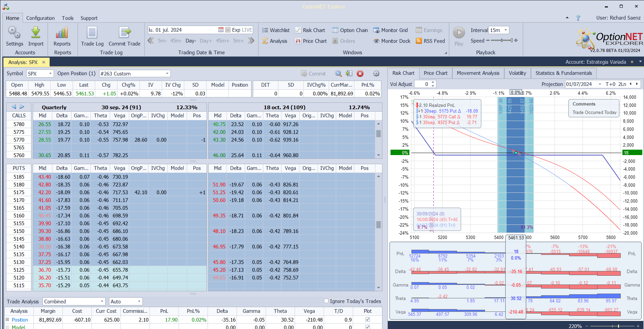Click the 45m+ time step button
Image resolution: width=644 pixels, height=329 pixels.
(223, 41)
